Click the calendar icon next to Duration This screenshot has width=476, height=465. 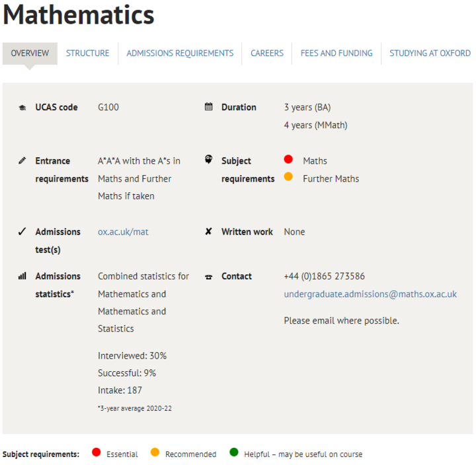coord(209,107)
